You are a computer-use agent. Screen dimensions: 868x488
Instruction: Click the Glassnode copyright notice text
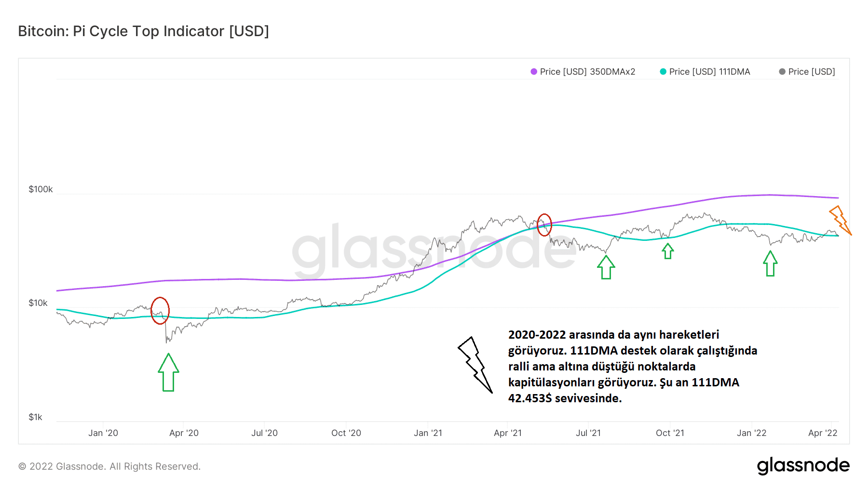pos(109,466)
